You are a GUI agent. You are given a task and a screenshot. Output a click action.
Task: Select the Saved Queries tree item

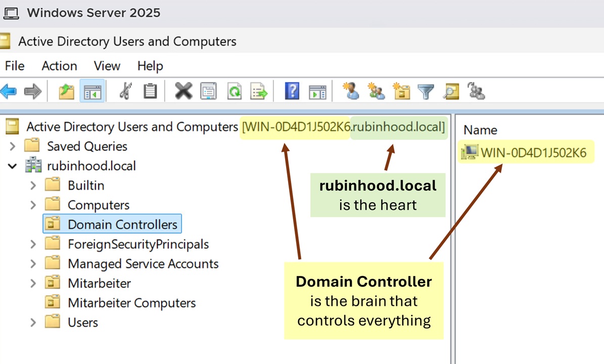tap(87, 147)
